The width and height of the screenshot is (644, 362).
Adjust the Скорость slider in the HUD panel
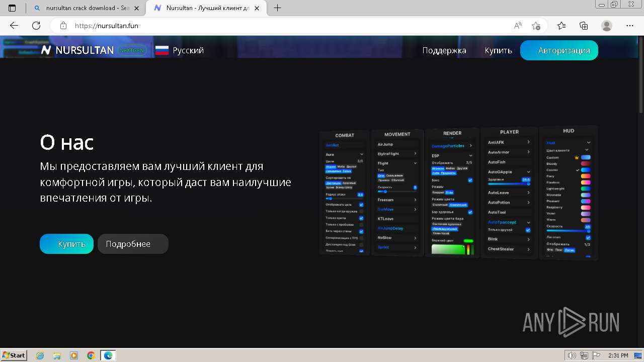(568, 231)
